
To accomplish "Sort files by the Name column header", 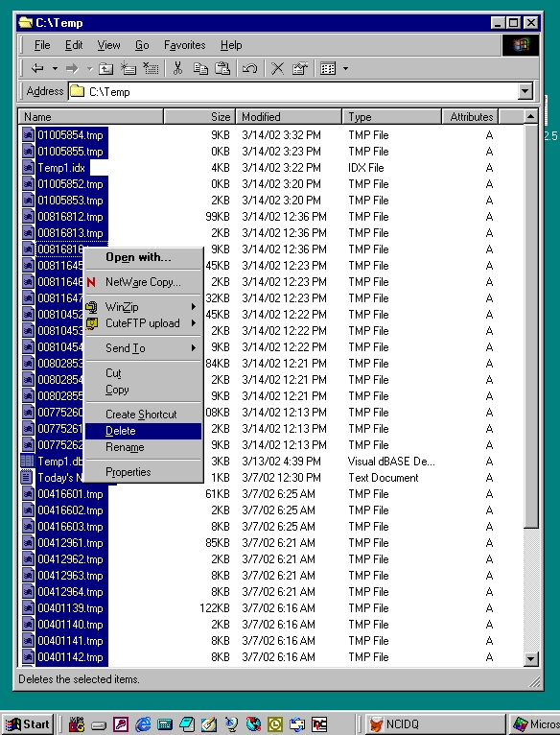I will tap(90, 117).
